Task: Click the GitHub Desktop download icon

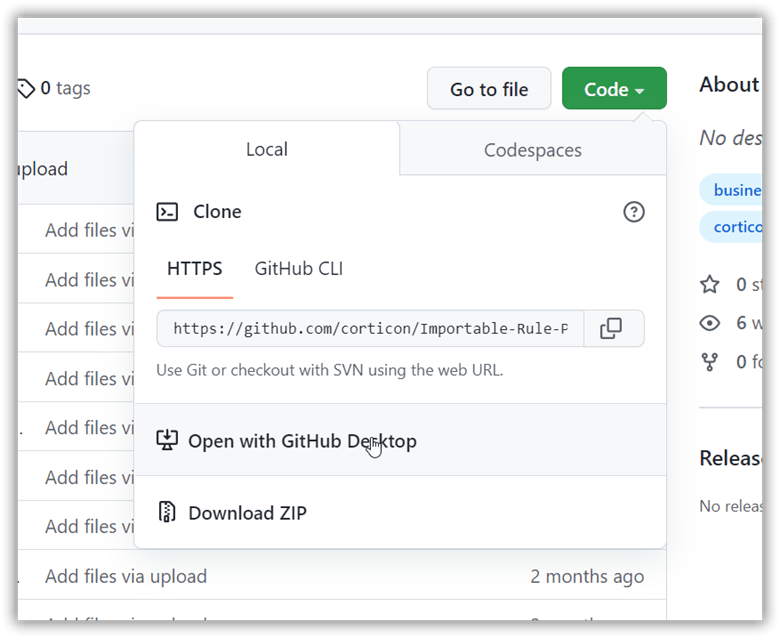Action: [x=168, y=441]
